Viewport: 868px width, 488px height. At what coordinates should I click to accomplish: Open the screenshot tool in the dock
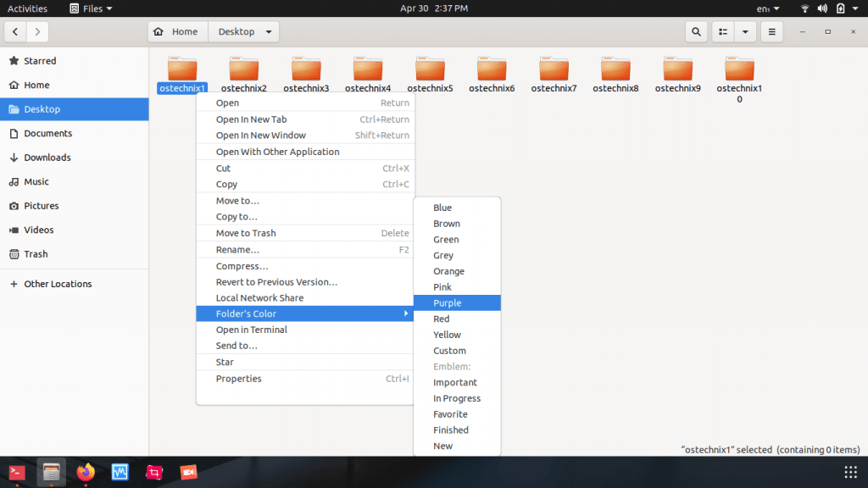tap(154, 472)
